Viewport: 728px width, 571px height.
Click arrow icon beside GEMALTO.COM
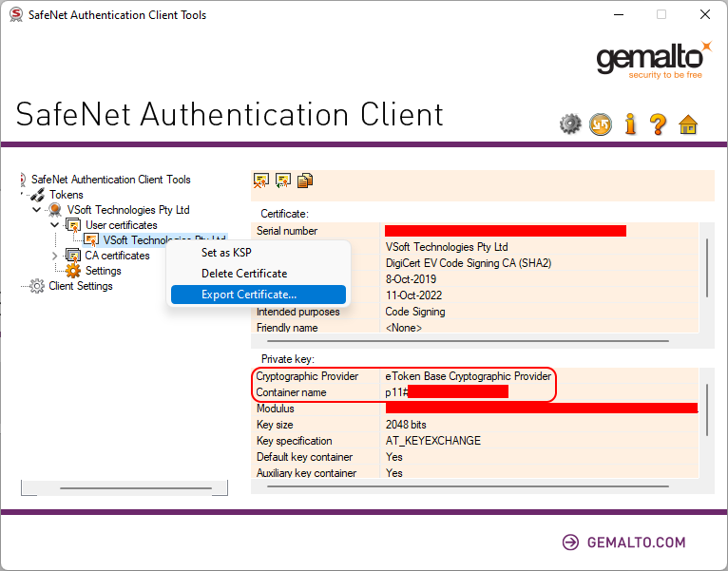coord(570,542)
